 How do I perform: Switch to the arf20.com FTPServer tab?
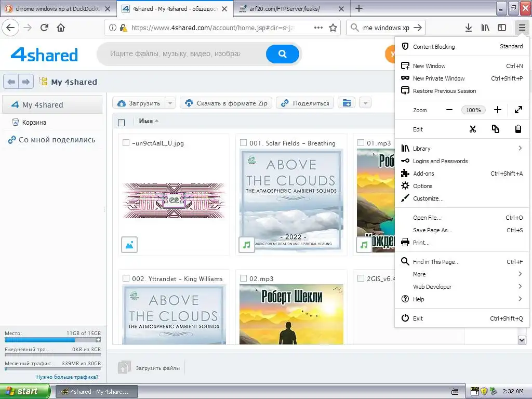pyautogui.click(x=291, y=9)
